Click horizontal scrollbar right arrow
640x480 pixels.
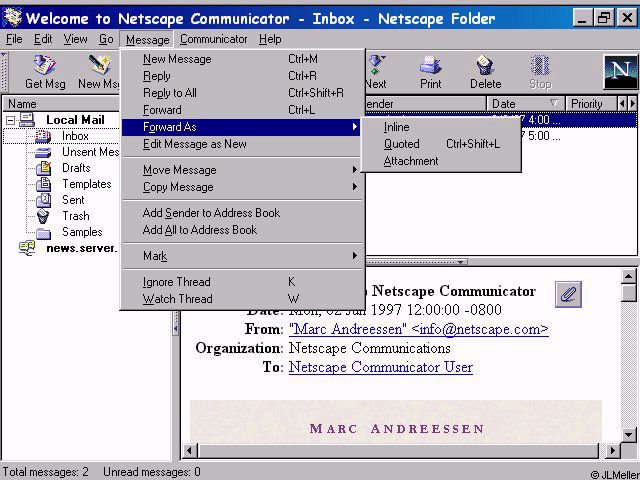click(x=612, y=451)
